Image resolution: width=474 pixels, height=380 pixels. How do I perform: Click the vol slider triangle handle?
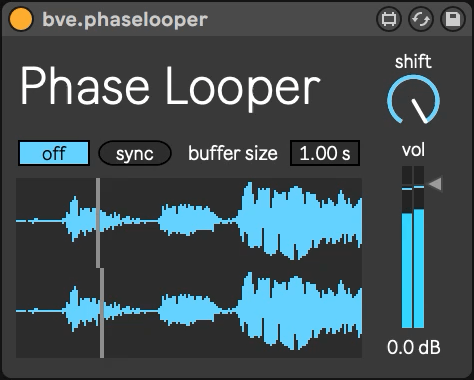click(x=436, y=184)
